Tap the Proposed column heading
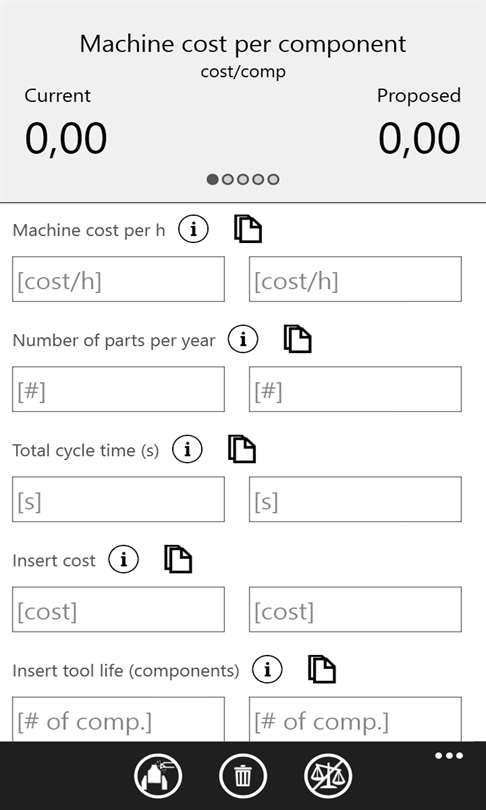 coord(419,96)
